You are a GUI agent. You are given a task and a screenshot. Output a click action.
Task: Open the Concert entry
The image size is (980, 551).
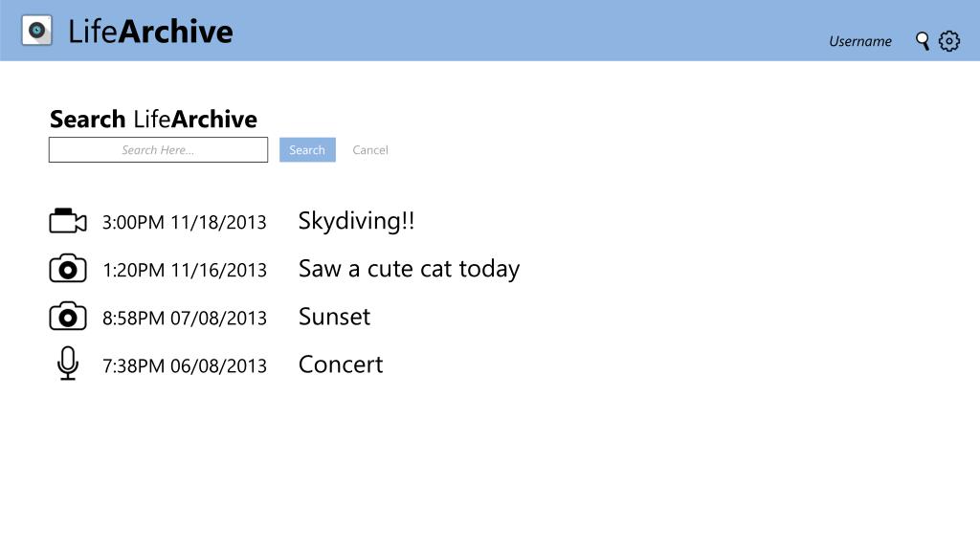[341, 364]
